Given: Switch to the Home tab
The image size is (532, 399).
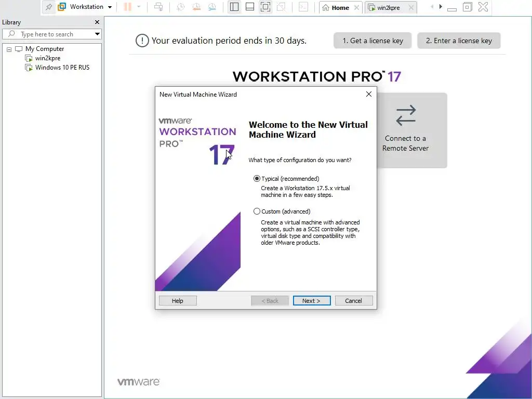Looking at the screenshot, I should click(x=340, y=7).
